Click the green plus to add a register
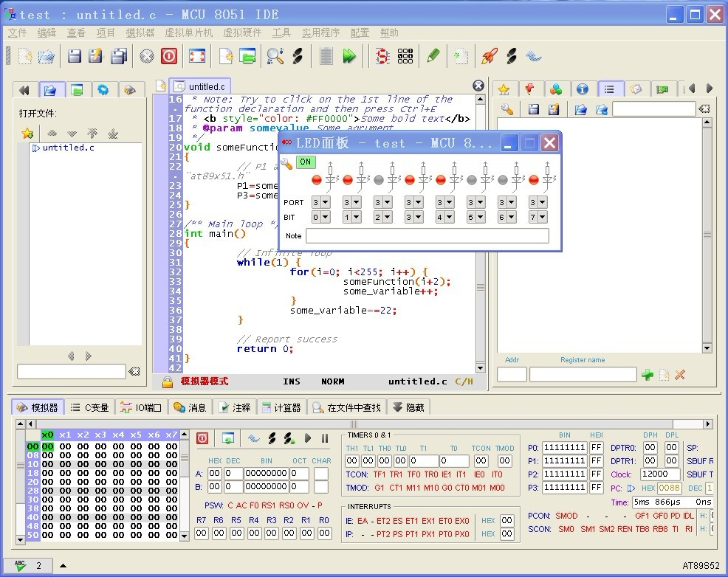The width and height of the screenshot is (728, 577). [x=648, y=375]
